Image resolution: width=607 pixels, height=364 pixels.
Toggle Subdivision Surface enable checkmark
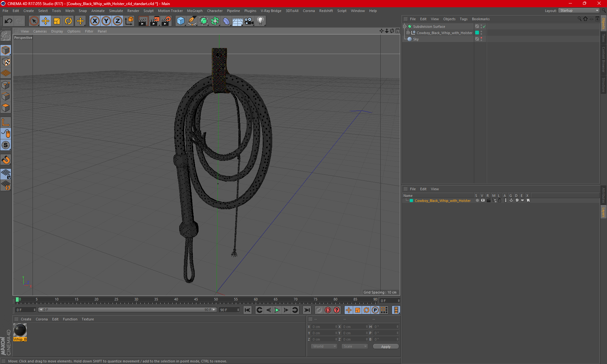tap(484, 27)
